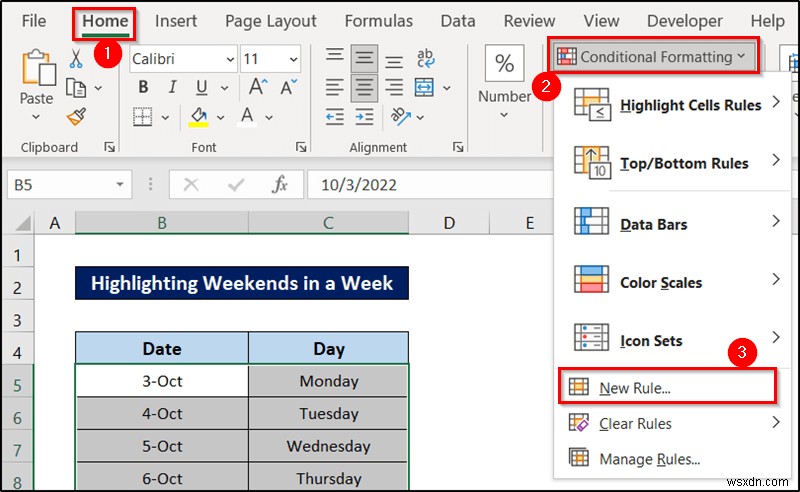Open Highlight Cells Rules submenu
800x492 pixels.
(674, 105)
